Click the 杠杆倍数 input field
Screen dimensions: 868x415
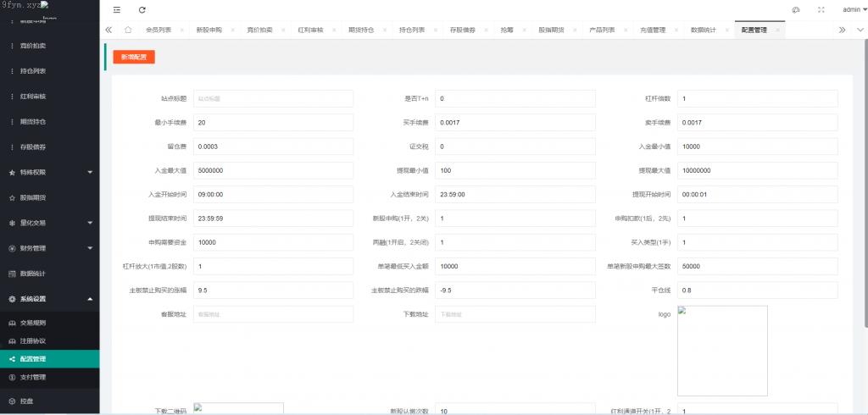point(757,98)
